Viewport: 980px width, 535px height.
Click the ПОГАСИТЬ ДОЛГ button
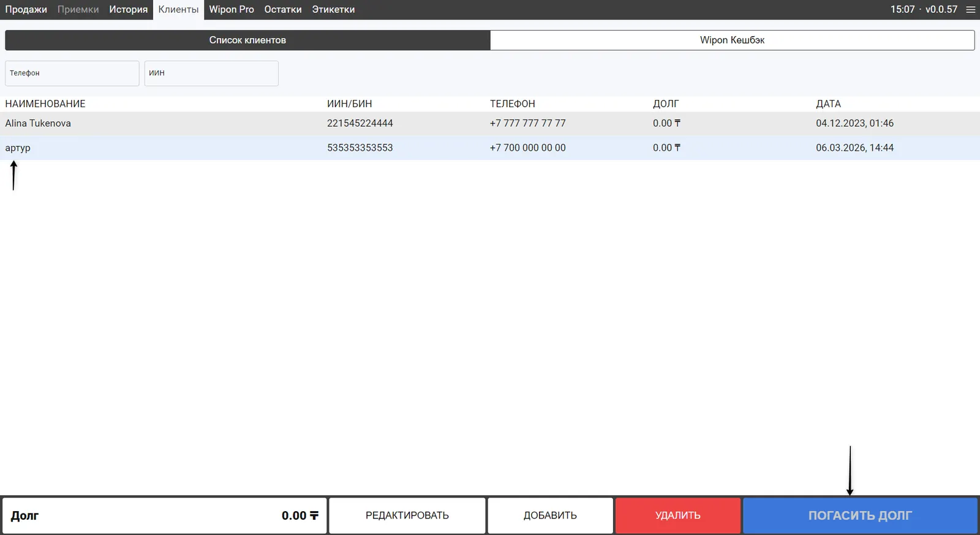click(859, 515)
